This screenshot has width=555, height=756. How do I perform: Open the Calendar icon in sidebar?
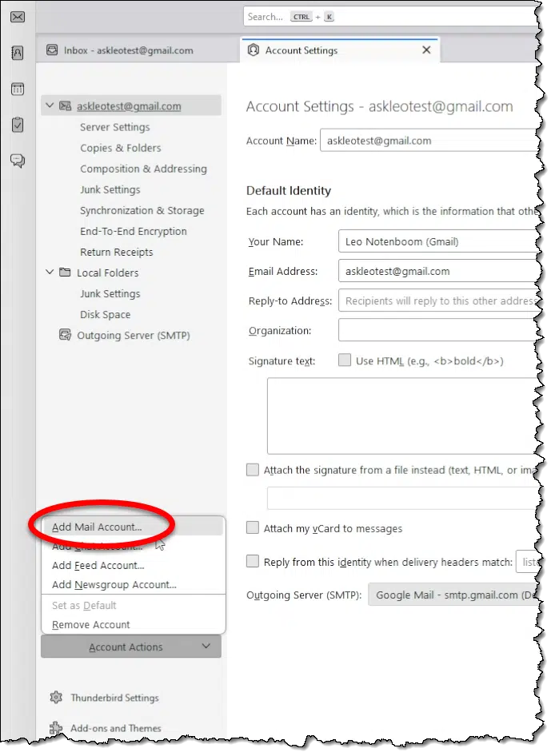[x=18, y=89]
